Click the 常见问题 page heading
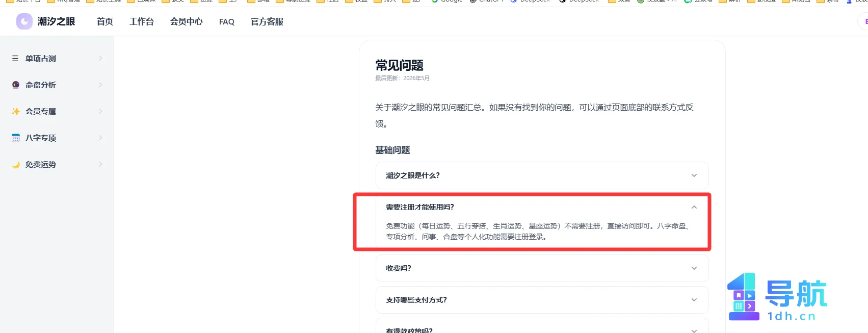The width and height of the screenshot is (868, 333). (400, 65)
